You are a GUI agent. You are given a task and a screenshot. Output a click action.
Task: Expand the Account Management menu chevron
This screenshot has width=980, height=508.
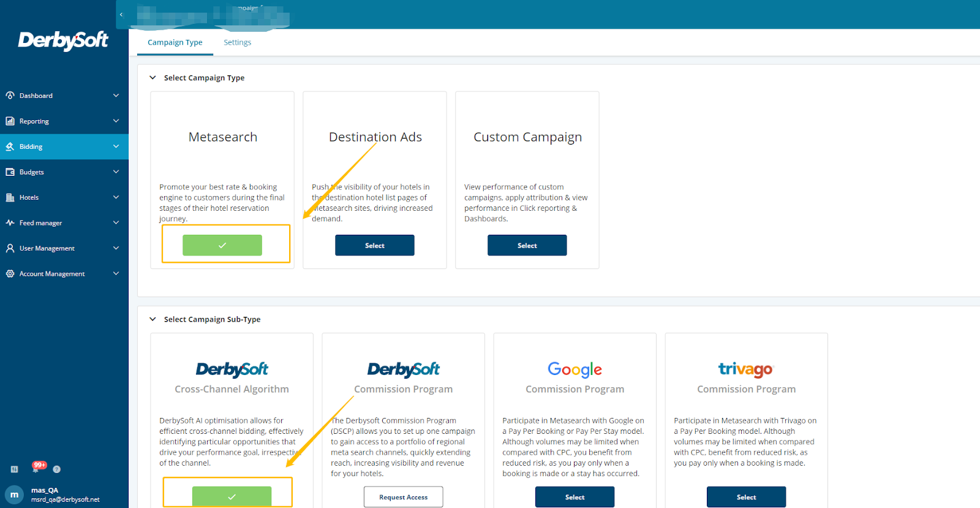(116, 274)
